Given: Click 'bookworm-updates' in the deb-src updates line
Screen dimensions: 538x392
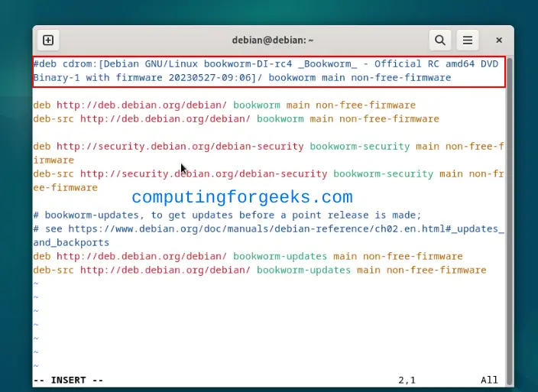Looking at the screenshot, I should (303, 270).
